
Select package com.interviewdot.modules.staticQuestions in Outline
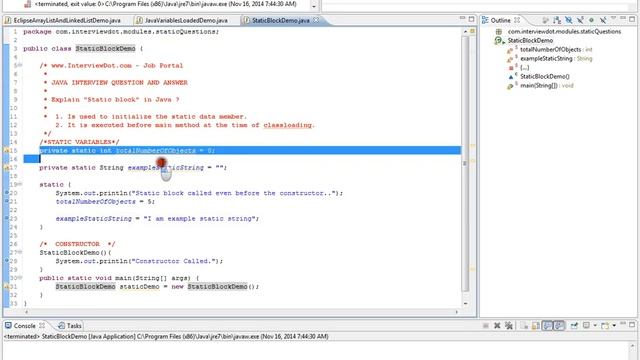tap(564, 31)
